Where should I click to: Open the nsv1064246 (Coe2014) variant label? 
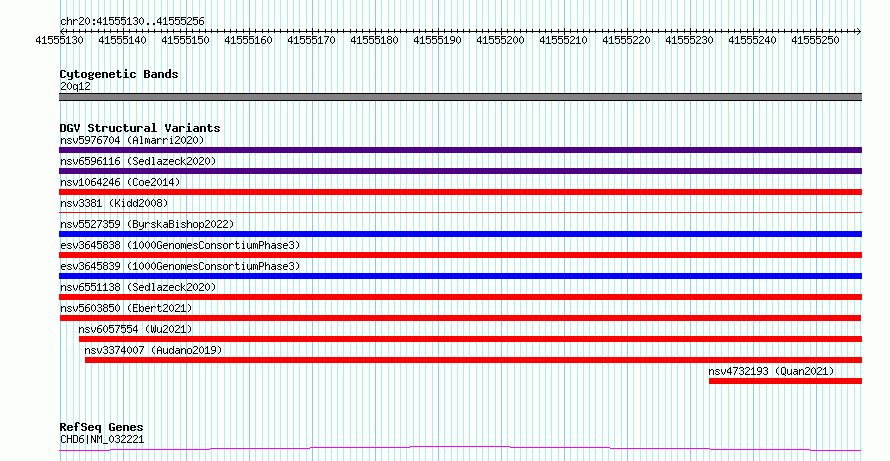[120, 182]
